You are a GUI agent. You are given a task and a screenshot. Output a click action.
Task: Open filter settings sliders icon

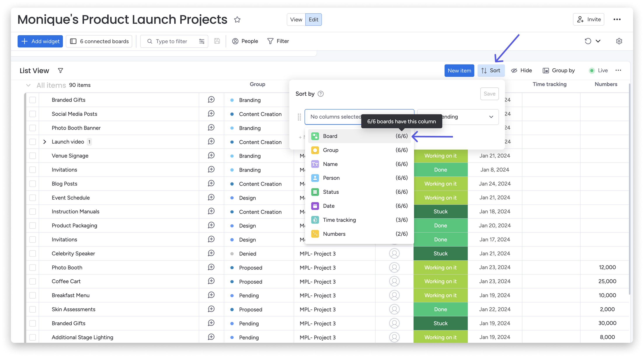click(x=202, y=41)
